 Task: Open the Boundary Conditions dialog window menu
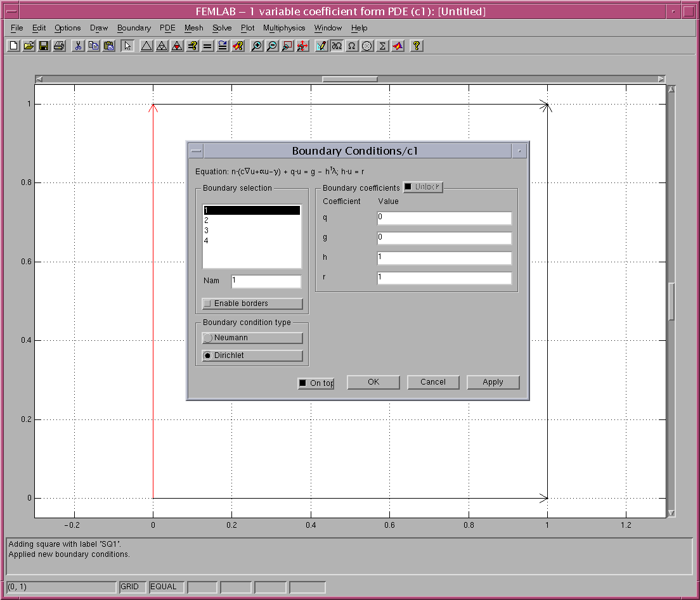(196, 151)
